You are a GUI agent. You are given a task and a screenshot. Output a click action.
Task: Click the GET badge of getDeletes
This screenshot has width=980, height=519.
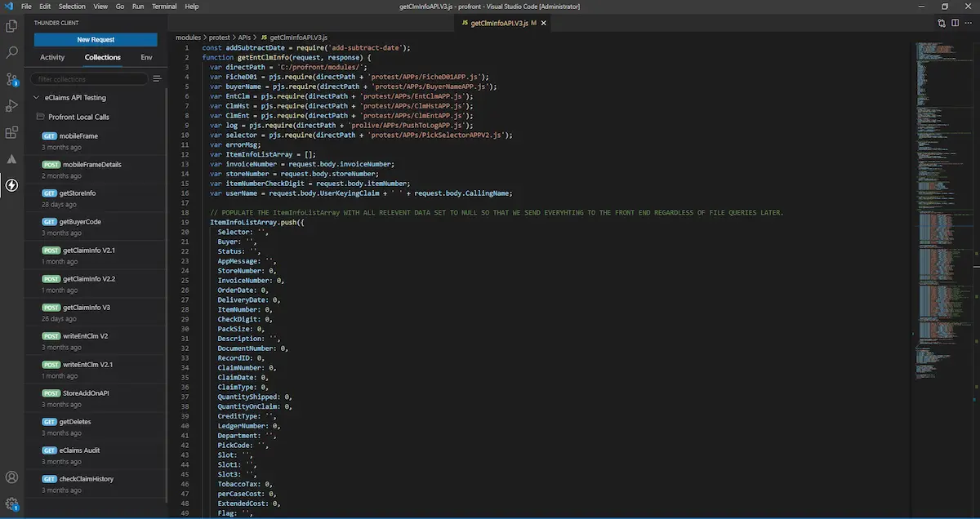[x=49, y=422]
